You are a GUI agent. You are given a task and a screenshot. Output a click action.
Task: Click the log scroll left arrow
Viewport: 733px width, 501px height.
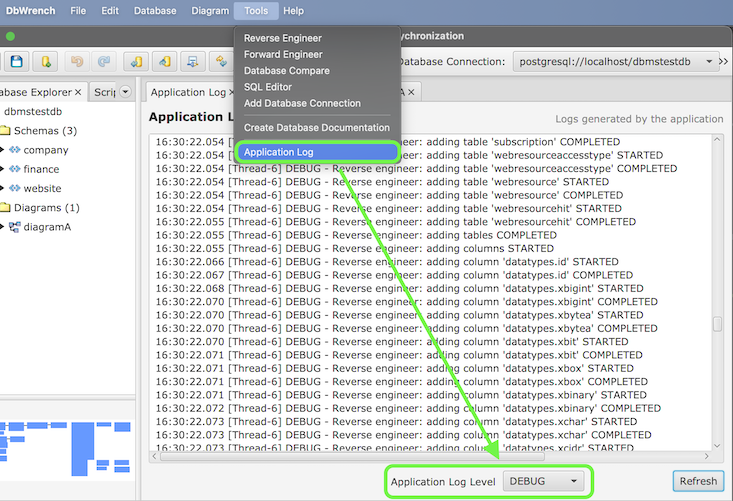tap(155, 456)
